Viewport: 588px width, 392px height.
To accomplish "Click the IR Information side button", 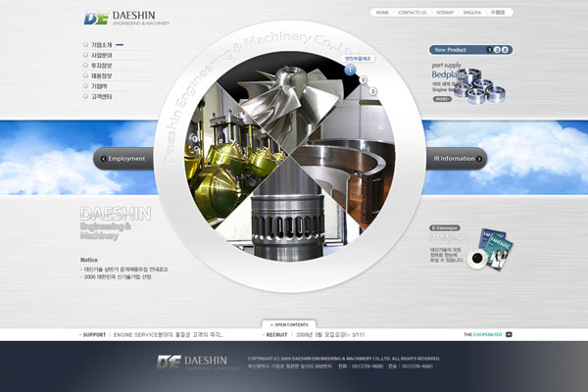I will [x=457, y=159].
